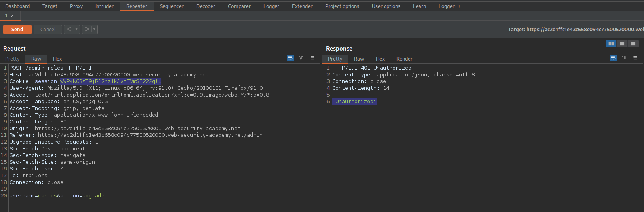Click the Host header line

(109, 75)
